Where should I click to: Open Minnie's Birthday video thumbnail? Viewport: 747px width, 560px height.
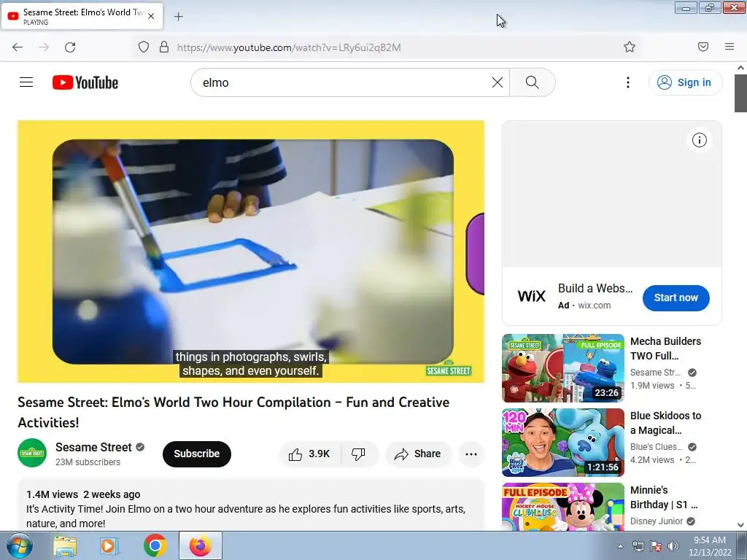[563, 507]
